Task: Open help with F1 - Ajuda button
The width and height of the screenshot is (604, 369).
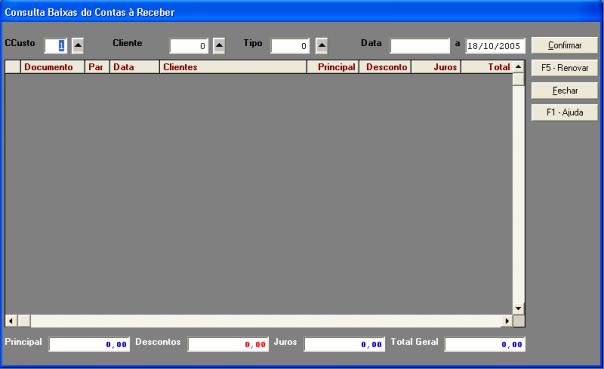Action: coord(565,112)
